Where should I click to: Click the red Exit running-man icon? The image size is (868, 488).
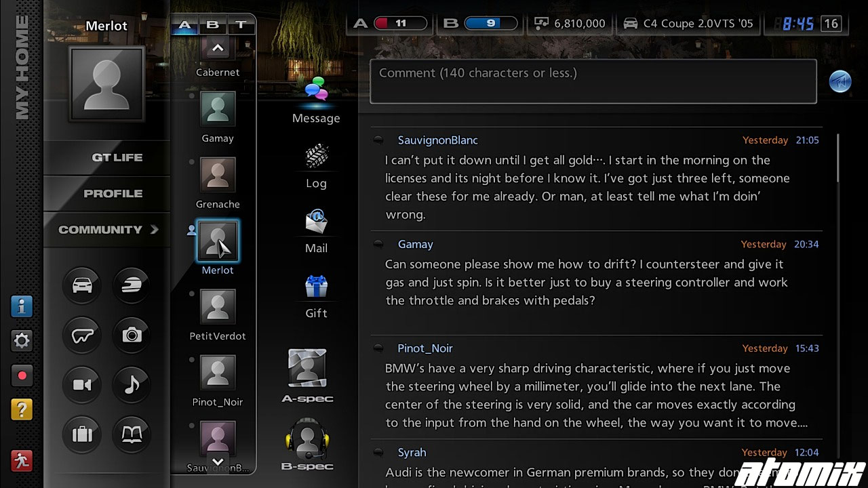click(x=22, y=461)
